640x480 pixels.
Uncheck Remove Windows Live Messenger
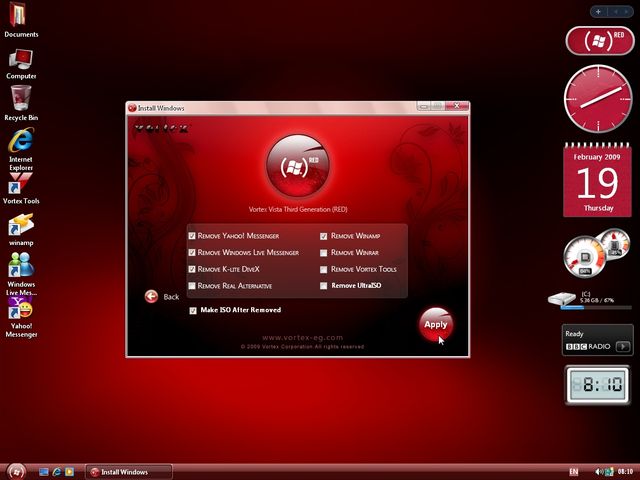[192, 253]
